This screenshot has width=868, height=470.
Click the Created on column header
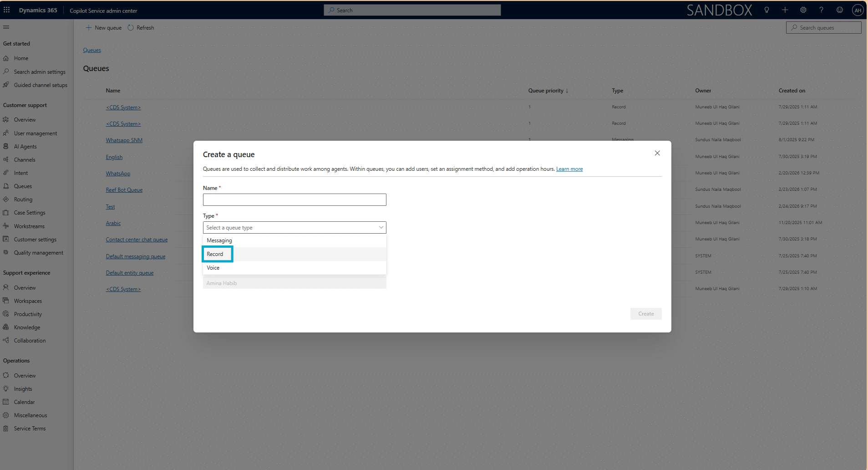pyautogui.click(x=792, y=91)
